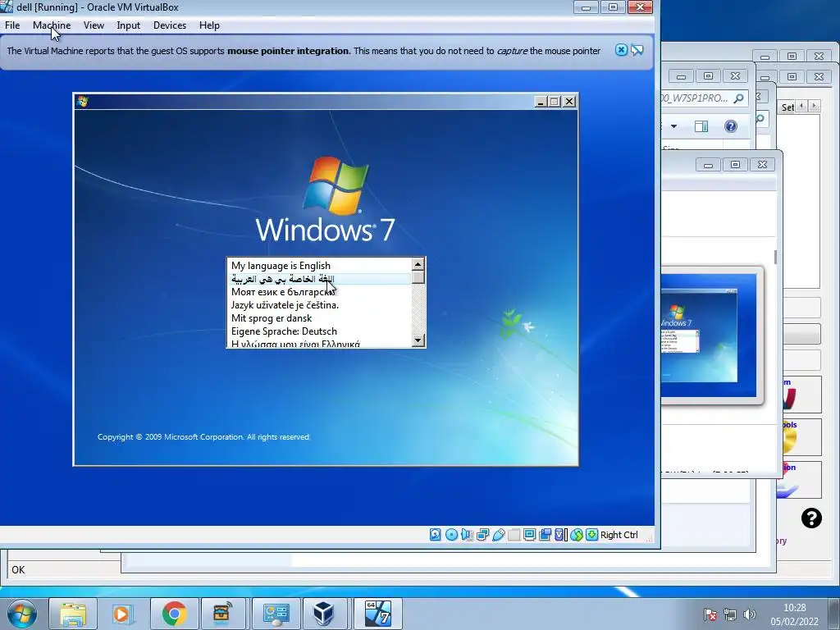Click the Right Ctrl host key label
840x630 pixels.
pyautogui.click(x=619, y=535)
